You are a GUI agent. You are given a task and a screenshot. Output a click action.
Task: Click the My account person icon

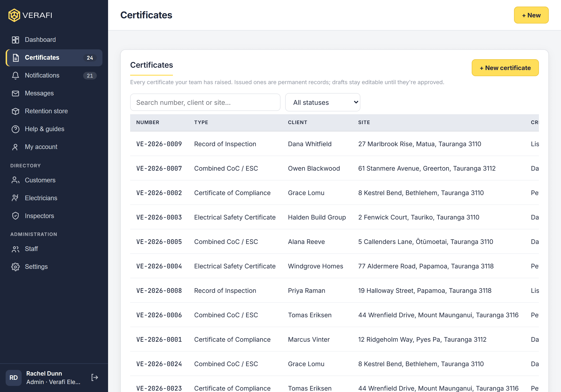pyautogui.click(x=16, y=147)
